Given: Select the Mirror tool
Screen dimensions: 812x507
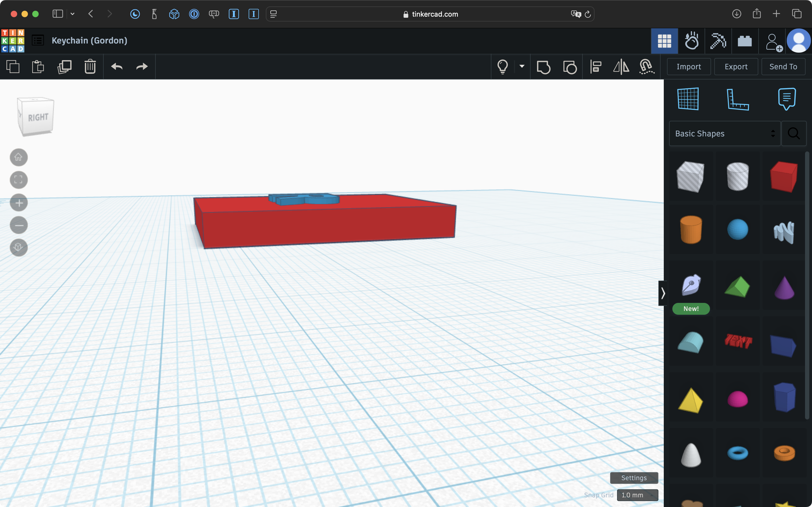Looking at the screenshot, I should pyautogui.click(x=621, y=67).
